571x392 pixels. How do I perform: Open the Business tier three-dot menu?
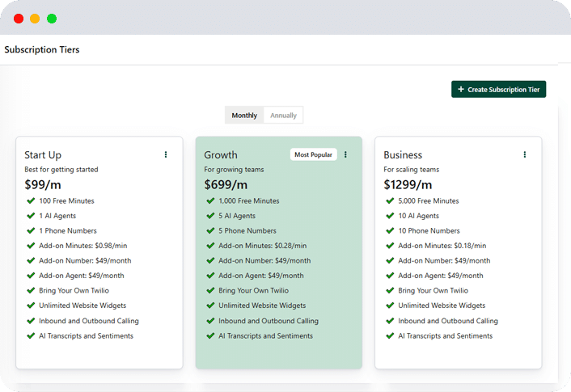click(524, 154)
